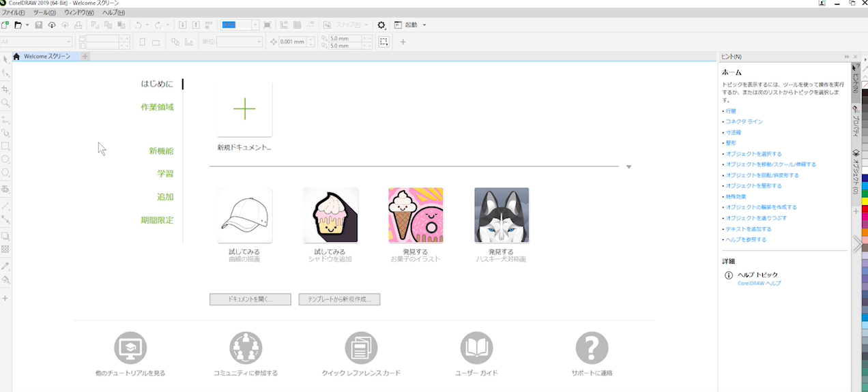This screenshot has height=392, width=868.
Task: Click the テンプレートから新規作成 button
Action: point(339,299)
